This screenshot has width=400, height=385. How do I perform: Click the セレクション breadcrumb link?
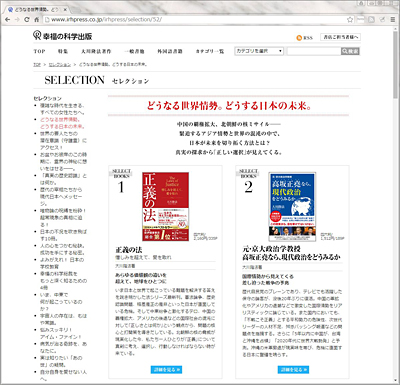click(60, 64)
